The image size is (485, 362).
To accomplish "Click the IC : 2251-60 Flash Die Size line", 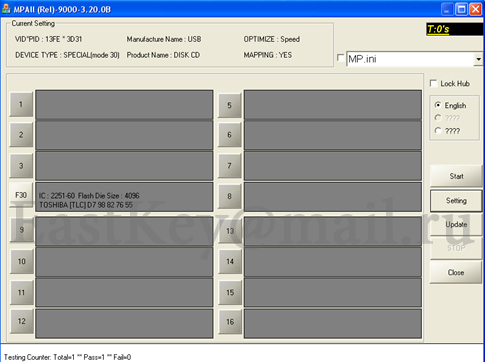I will (89, 196).
